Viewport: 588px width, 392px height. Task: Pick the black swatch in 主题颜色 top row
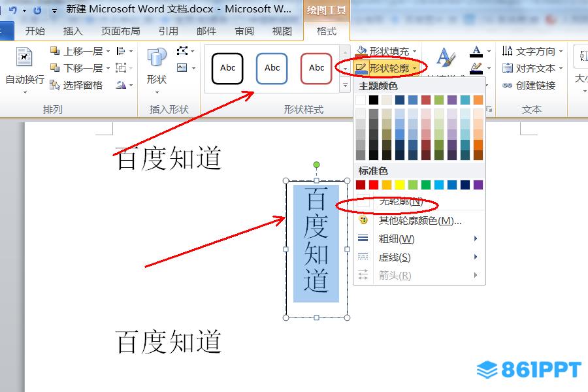(x=374, y=100)
